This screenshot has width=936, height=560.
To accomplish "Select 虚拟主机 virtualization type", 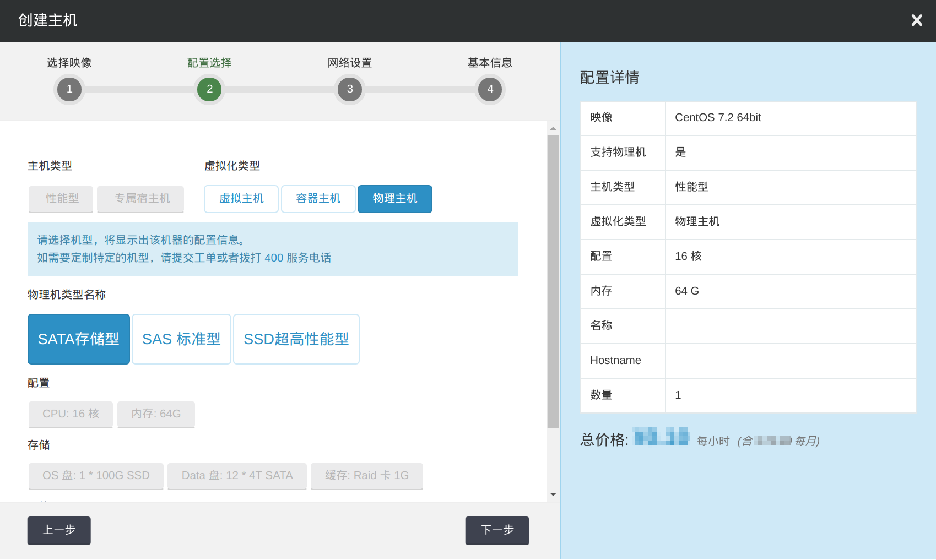I will pos(241,199).
